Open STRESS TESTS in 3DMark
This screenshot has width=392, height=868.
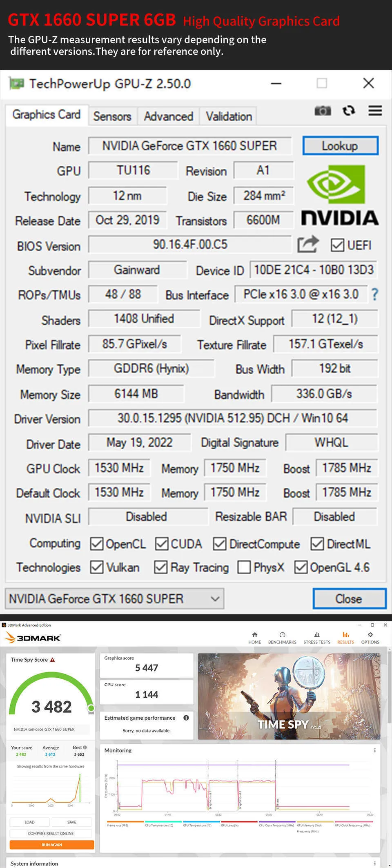point(317,638)
